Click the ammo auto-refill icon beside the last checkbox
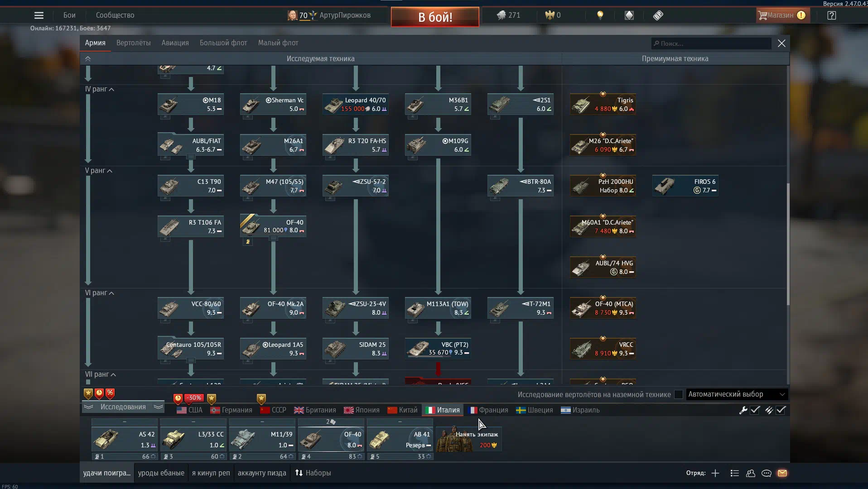 769,410
